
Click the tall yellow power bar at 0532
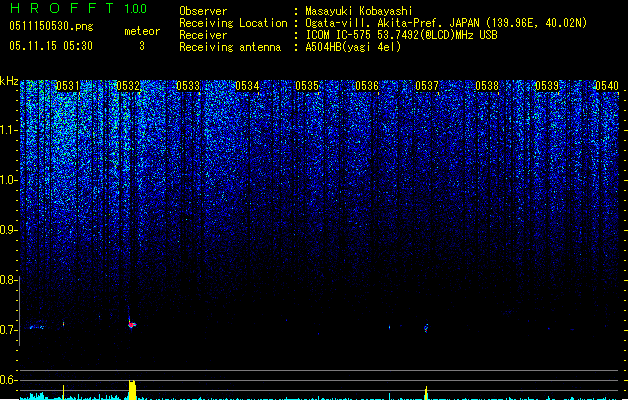[132, 390]
